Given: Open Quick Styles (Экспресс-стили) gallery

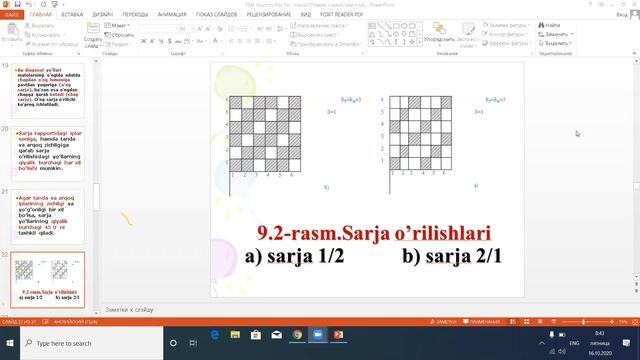Looking at the screenshot, I should click(468, 34).
